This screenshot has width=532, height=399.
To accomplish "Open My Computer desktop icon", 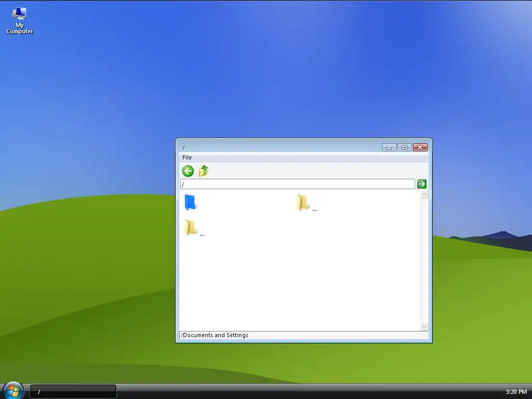I will (19, 21).
